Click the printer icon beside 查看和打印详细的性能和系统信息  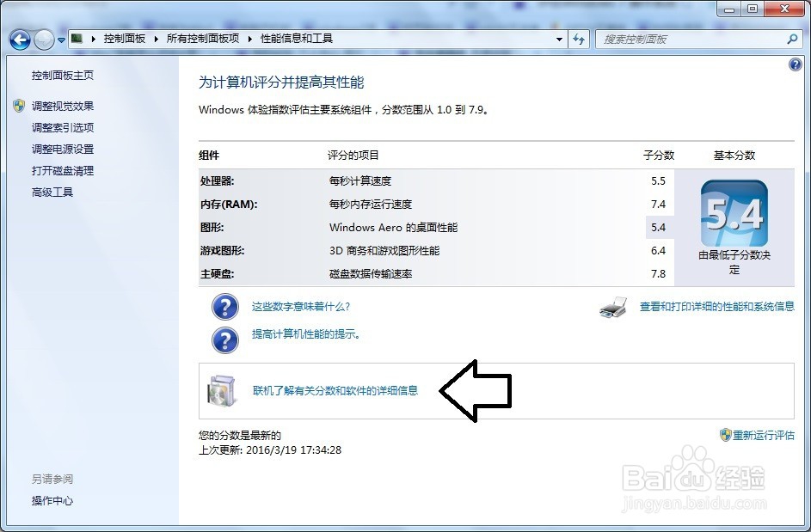point(611,307)
